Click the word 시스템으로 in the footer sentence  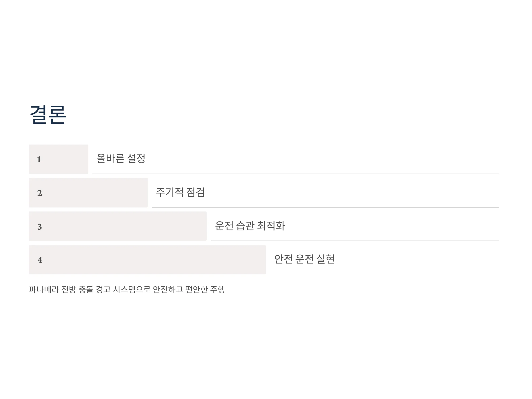[x=132, y=289]
